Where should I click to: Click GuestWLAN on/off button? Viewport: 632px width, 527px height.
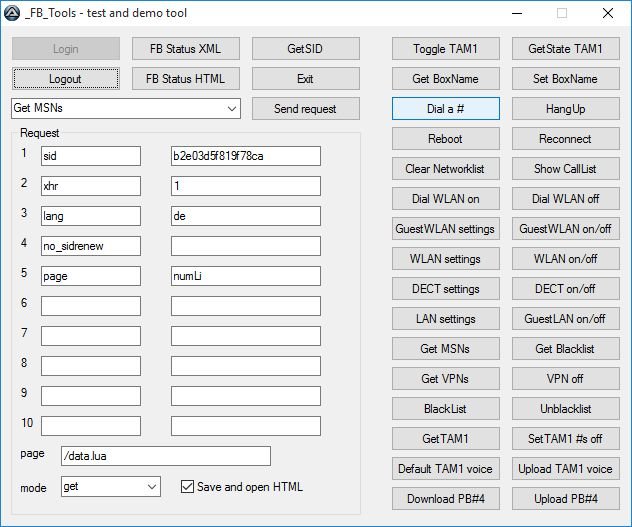point(566,229)
